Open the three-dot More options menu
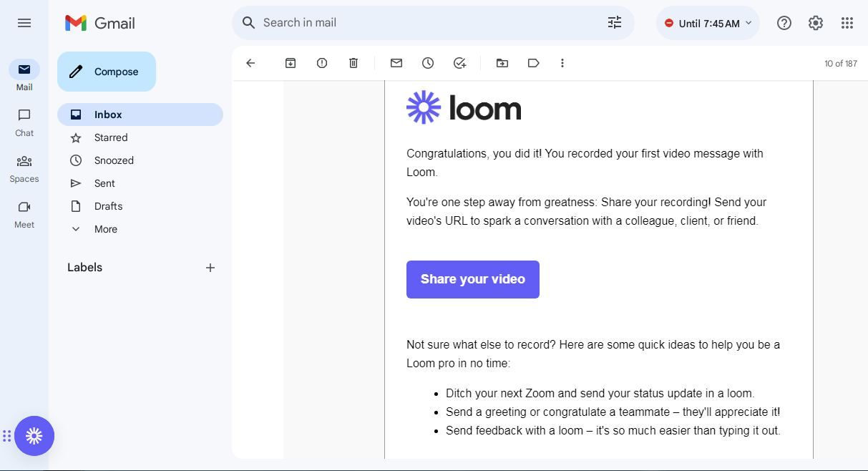868x471 pixels. click(x=562, y=63)
